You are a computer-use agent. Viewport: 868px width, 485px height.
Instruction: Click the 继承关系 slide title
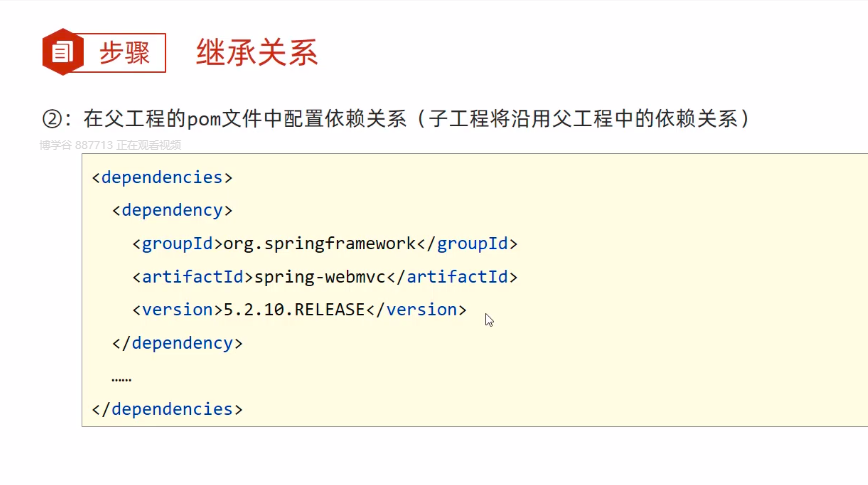tap(257, 53)
